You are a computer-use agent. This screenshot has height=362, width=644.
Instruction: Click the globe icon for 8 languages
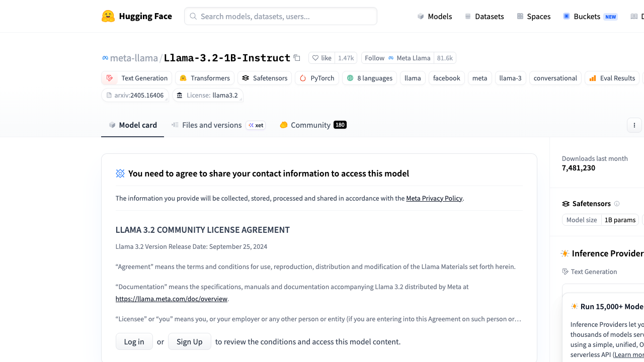pos(350,78)
